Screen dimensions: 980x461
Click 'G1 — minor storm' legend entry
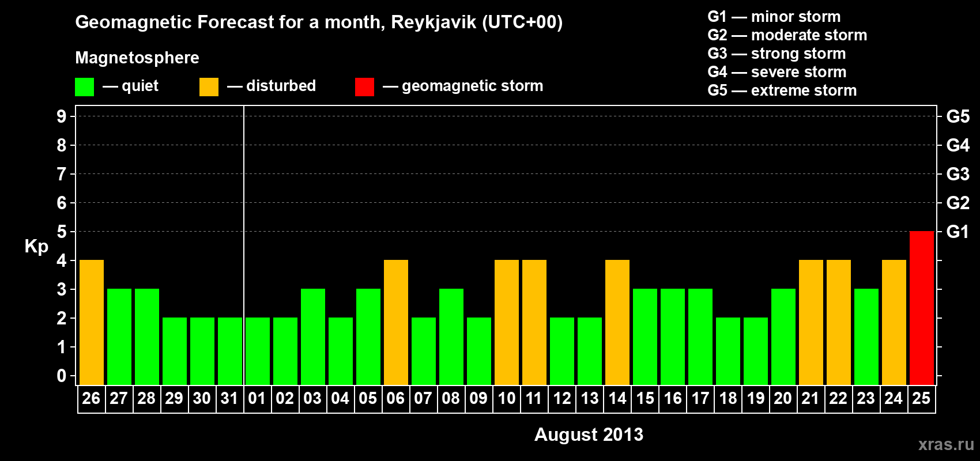click(x=774, y=17)
